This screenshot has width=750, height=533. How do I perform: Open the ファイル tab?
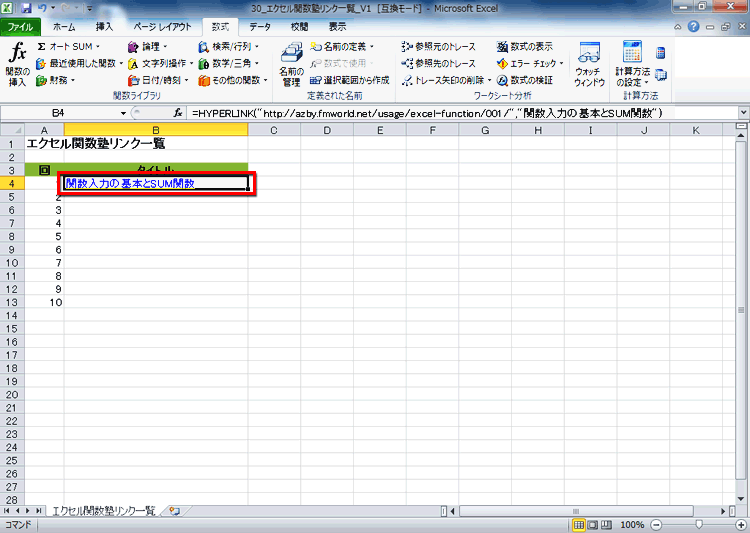point(20,27)
